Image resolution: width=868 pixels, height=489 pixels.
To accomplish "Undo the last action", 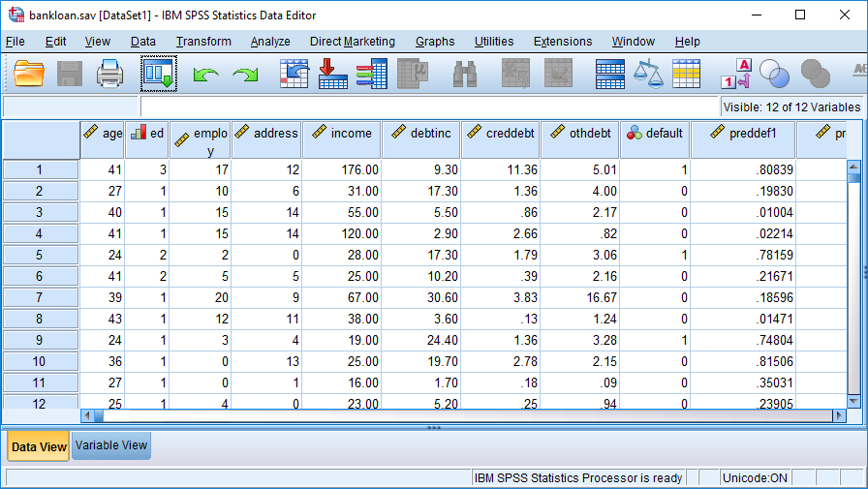I will point(205,75).
